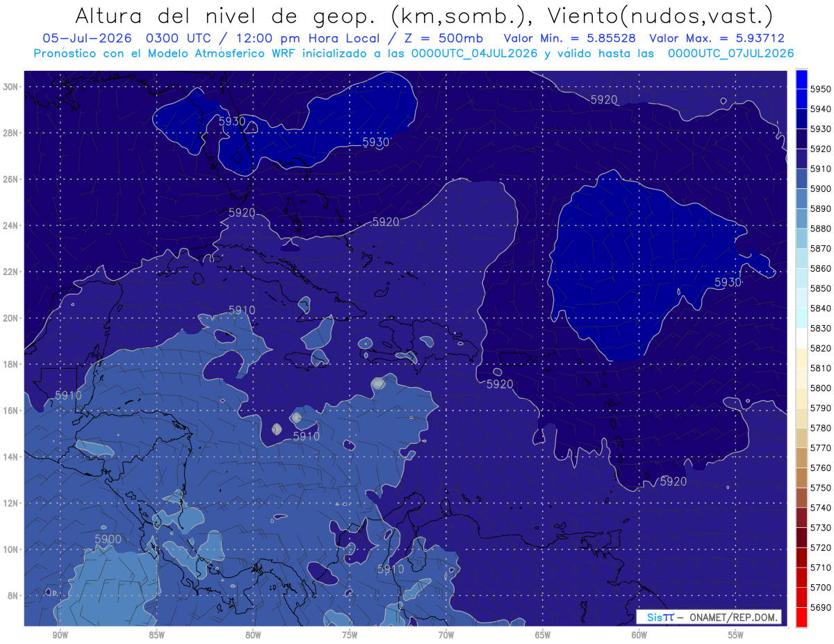834x644 pixels.
Task: Click the 22N latitude axis label
Action: 10,272
